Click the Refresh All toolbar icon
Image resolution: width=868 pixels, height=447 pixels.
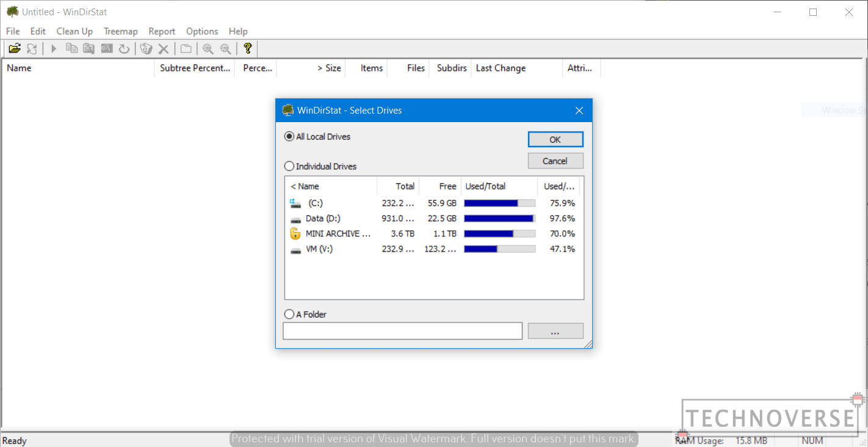(x=32, y=49)
